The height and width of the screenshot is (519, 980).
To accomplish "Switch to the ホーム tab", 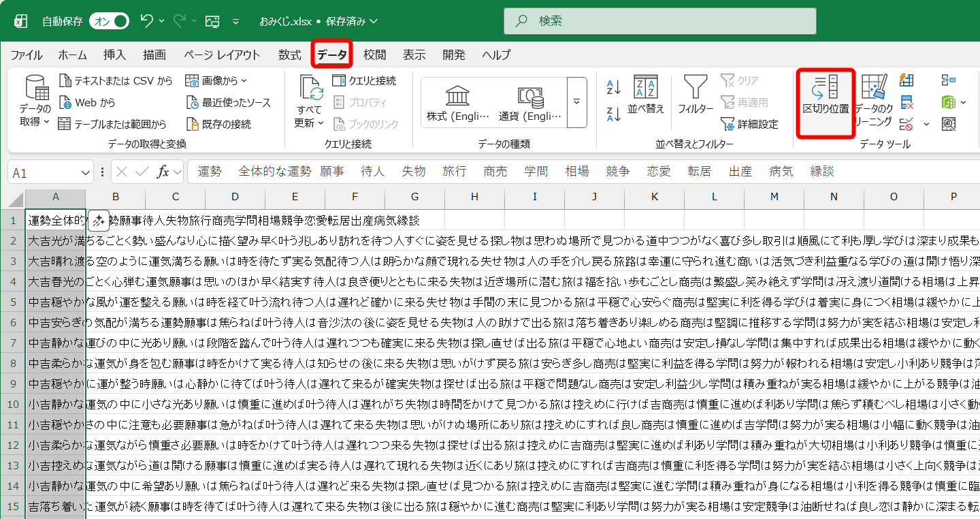I will click(x=72, y=54).
